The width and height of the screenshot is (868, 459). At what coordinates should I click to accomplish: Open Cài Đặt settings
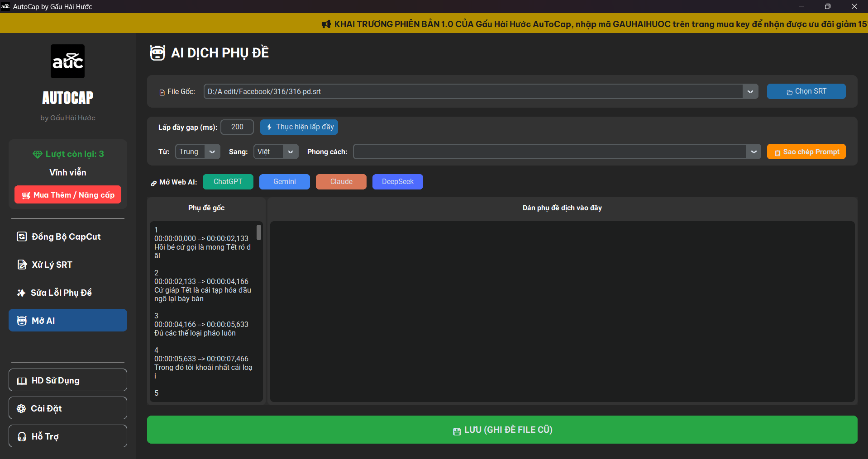coord(68,408)
